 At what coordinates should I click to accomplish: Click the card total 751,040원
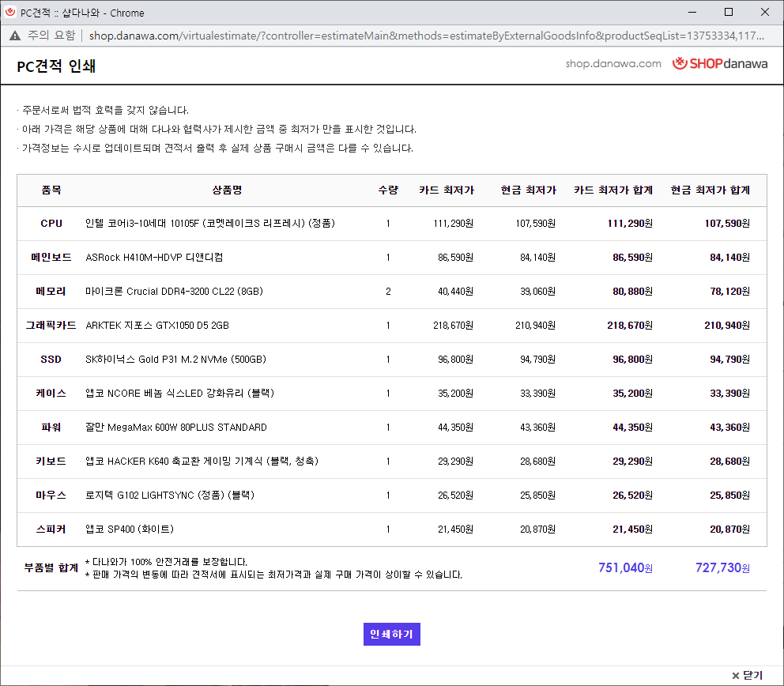(625, 568)
